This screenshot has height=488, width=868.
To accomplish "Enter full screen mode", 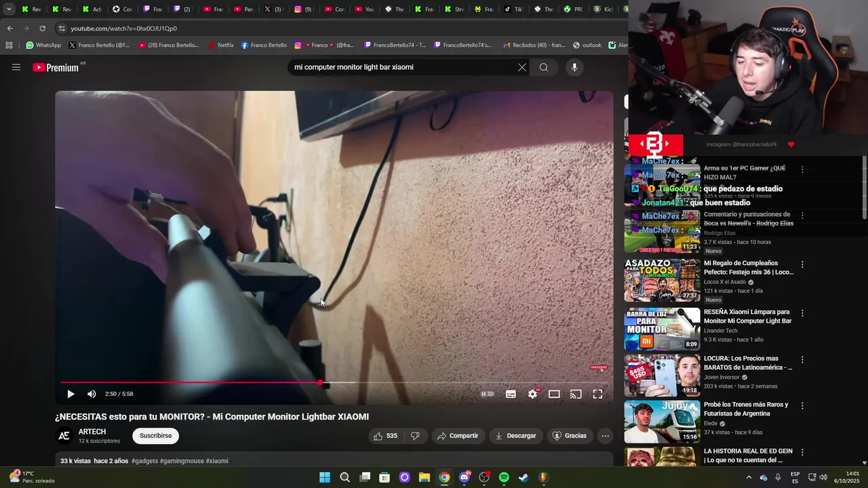I will click(x=597, y=394).
